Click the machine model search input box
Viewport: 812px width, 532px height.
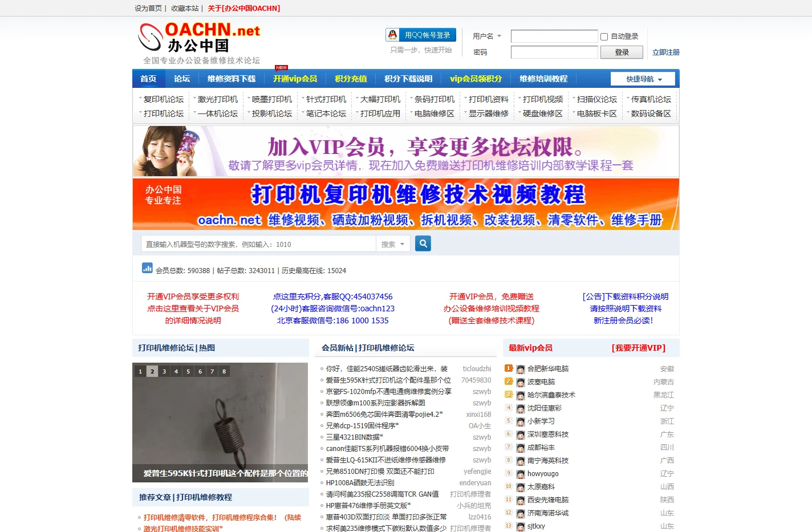[x=258, y=244]
